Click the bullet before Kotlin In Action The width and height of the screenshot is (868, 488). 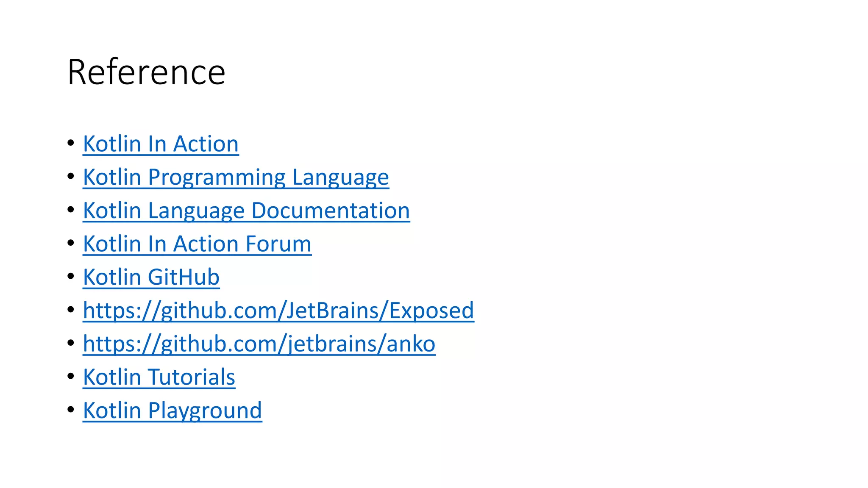pos(71,143)
